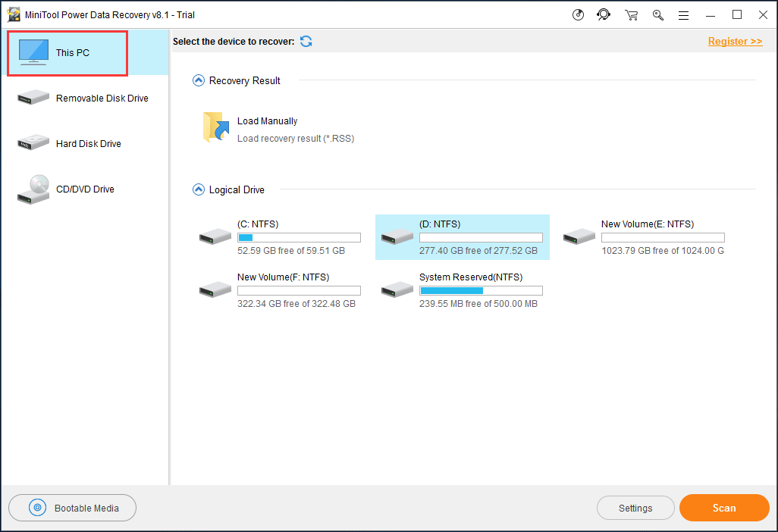Select CD/DVD Drive
This screenshot has height=532, width=778.
click(x=86, y=189)
